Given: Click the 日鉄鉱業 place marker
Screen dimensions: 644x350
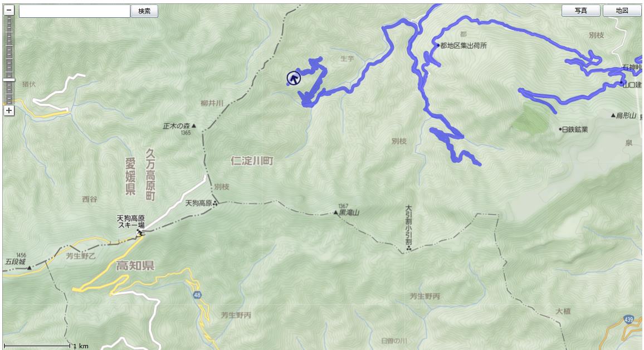Looking at the screenshot, I should 560,129.
